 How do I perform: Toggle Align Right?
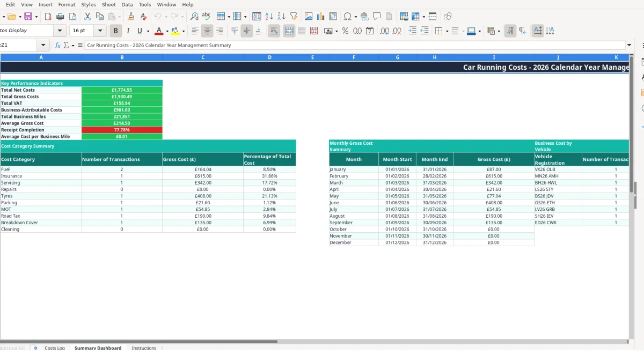pos(219,31)
